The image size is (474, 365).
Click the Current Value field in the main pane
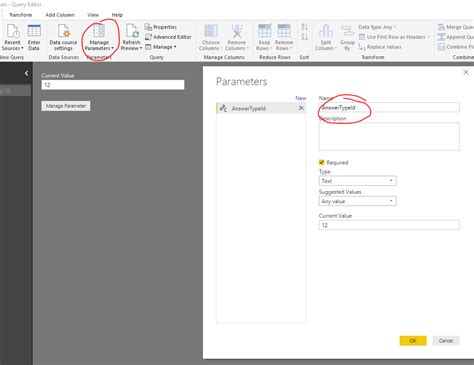pos(113,85)
